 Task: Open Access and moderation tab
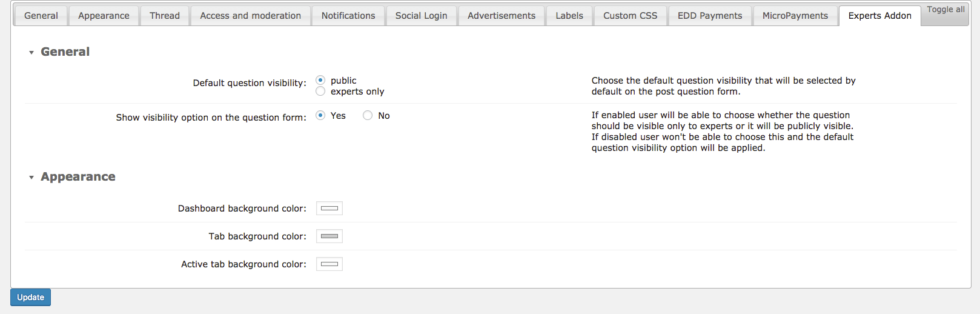[250, 16]
